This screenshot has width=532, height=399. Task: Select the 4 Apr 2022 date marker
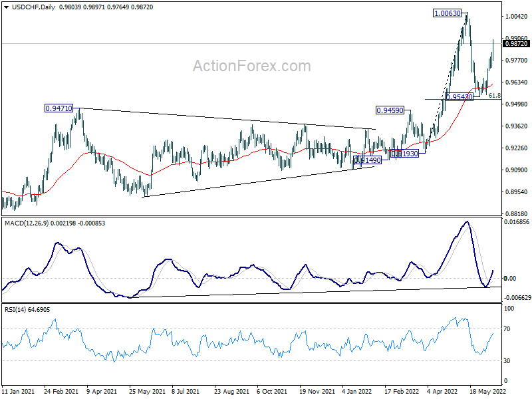pyautogui.click(x=443, y=392)
